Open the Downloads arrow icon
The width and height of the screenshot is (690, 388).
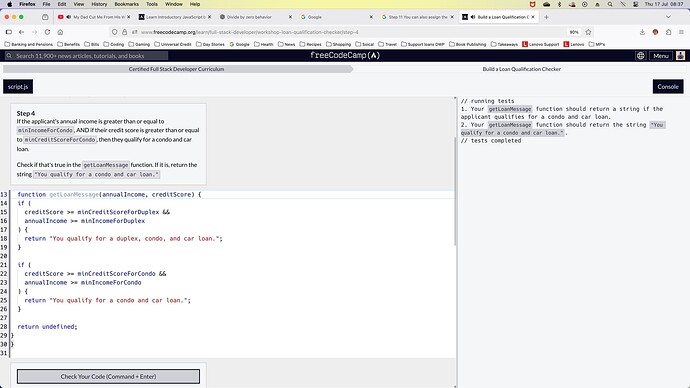642,32
